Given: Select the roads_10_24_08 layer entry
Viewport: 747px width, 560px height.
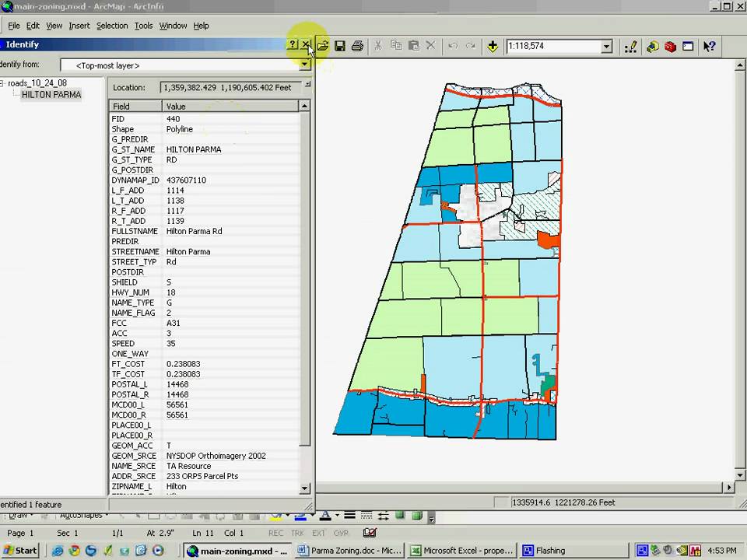Looking at the screenshot, I should (37, 83).
